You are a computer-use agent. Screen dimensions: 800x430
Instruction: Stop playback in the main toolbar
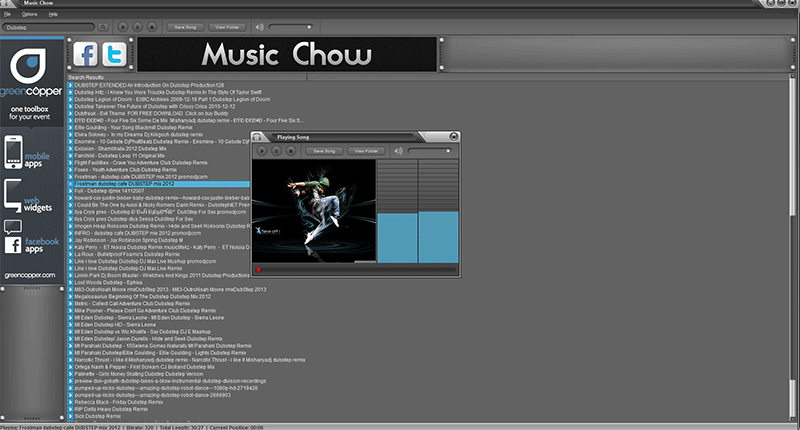coord(152,27)
